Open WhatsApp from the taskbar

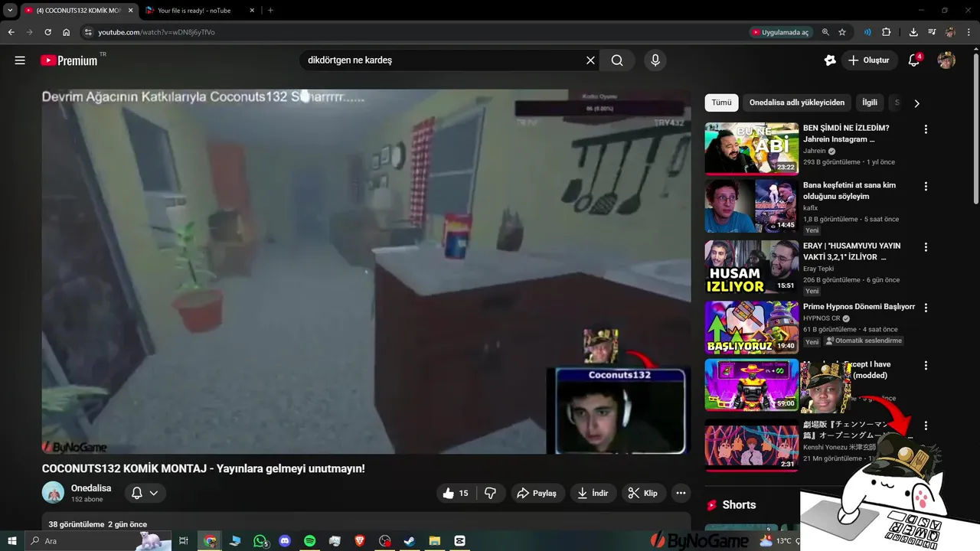[x=260, y=541]
